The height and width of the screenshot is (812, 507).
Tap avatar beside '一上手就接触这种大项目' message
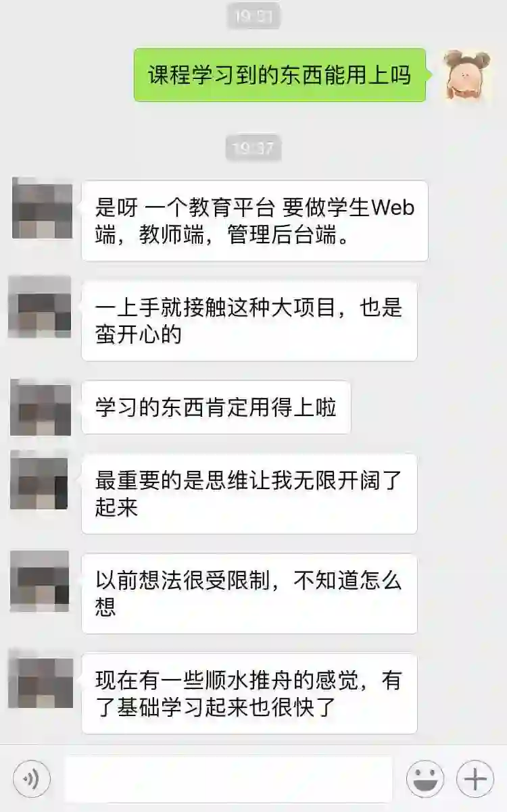pyautogui.click(x=39, y=307)
